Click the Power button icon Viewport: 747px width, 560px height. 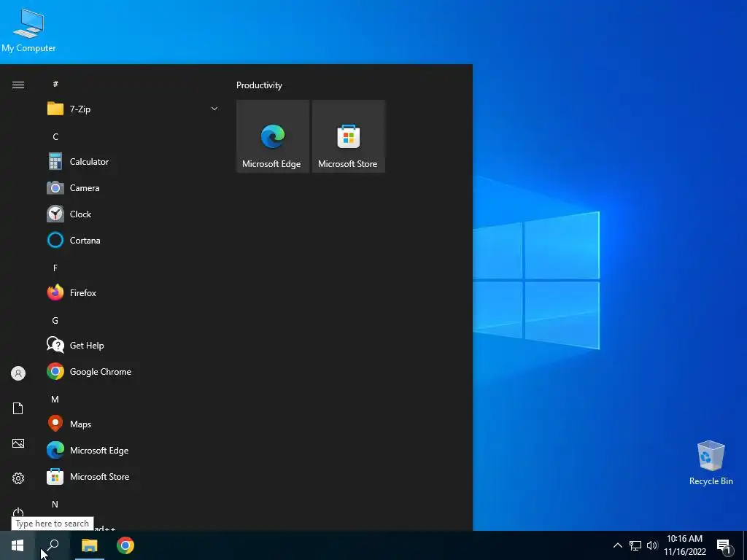click(x=18, y=513)
